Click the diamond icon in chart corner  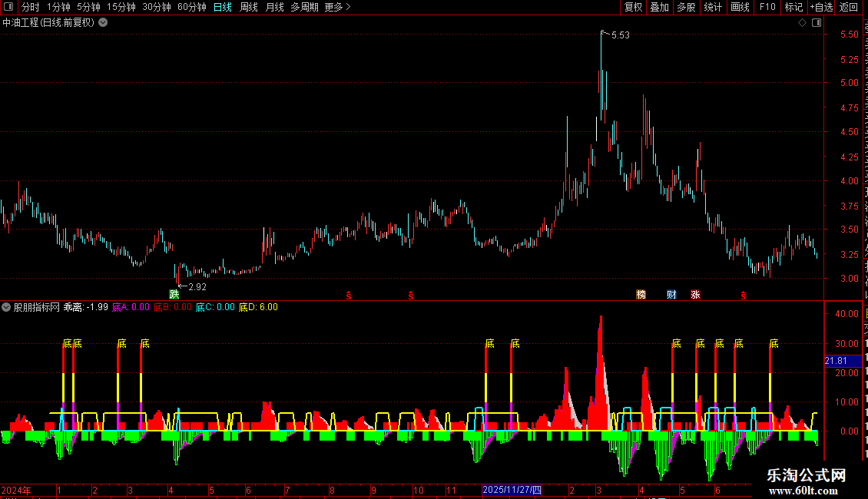click(x=802, y=23)
